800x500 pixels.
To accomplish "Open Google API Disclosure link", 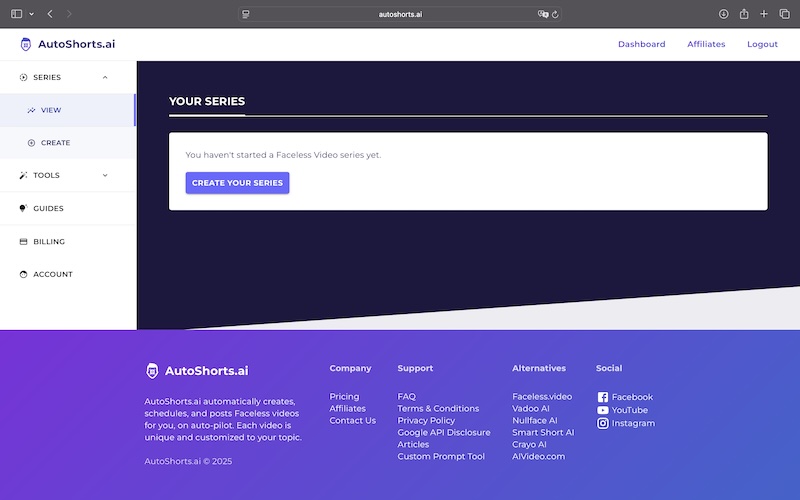I will (444, 433).
